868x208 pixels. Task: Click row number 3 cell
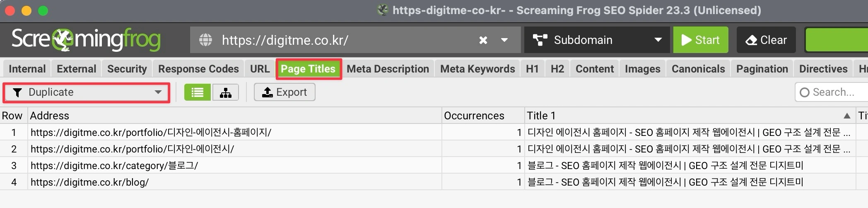(14, 165)
